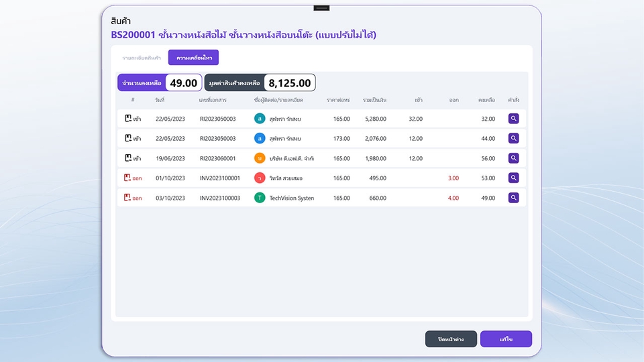
Task: Click total amount 660.00
Action: pos(378,198)
